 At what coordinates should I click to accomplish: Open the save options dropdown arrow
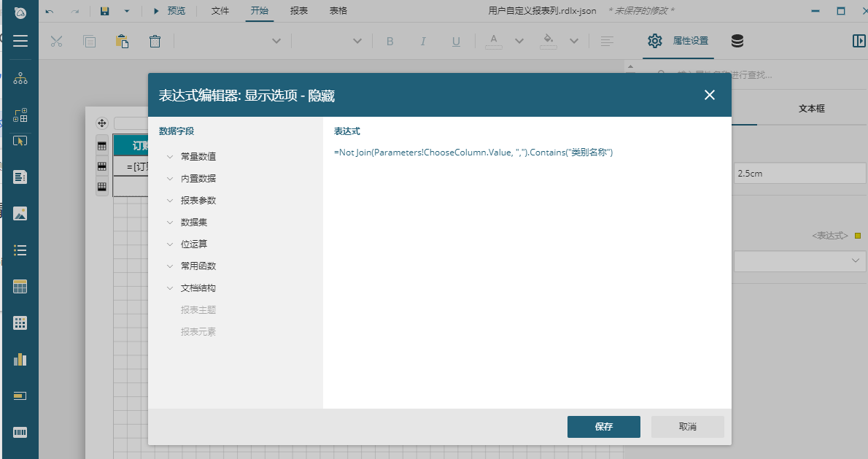127,11
